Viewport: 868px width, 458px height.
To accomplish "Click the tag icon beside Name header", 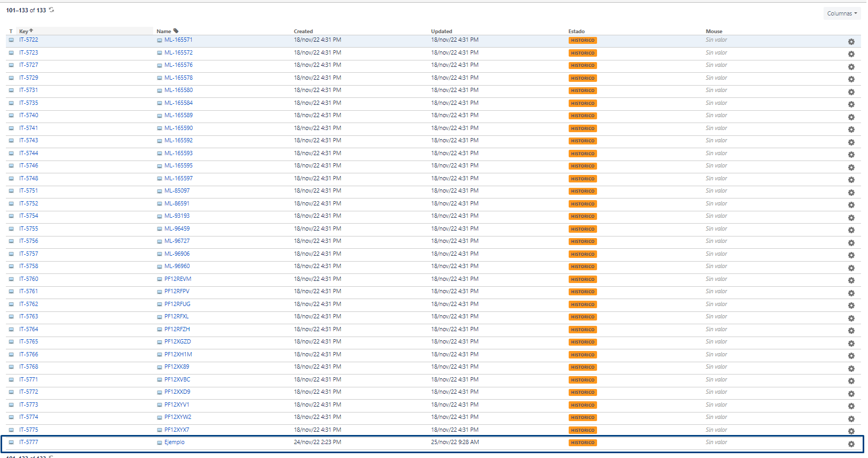I will (176, 31).
